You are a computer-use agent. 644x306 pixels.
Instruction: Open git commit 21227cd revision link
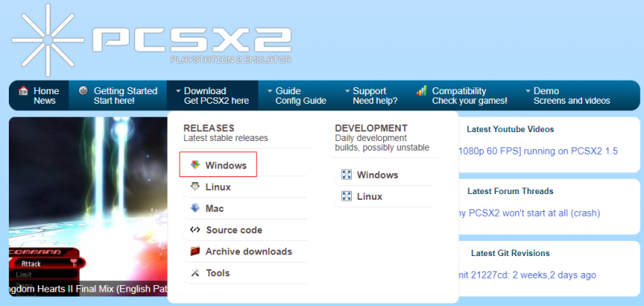click(527, 275)
